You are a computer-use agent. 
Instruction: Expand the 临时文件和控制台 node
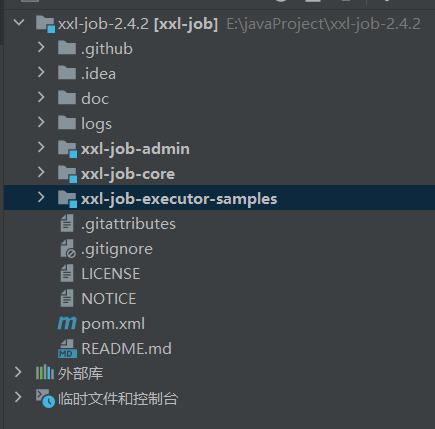[18, 397]
